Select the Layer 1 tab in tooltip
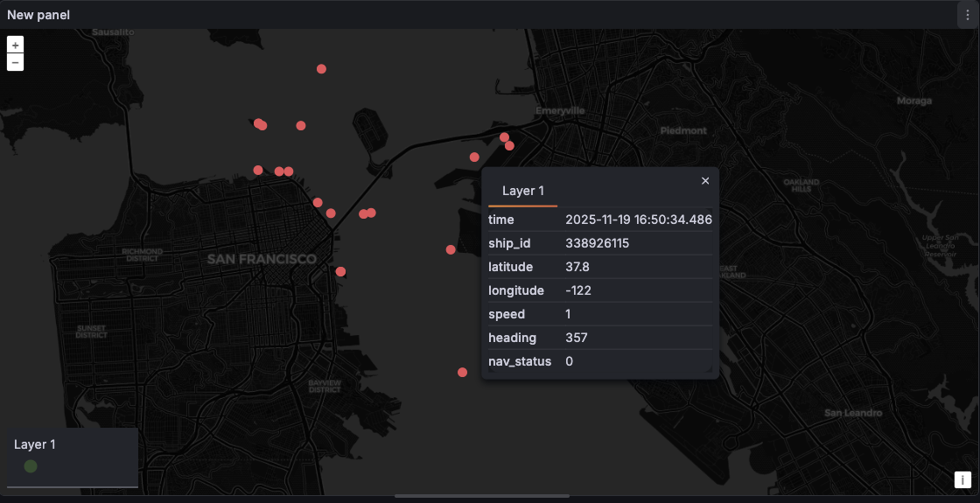 click(x=523, y=192)
